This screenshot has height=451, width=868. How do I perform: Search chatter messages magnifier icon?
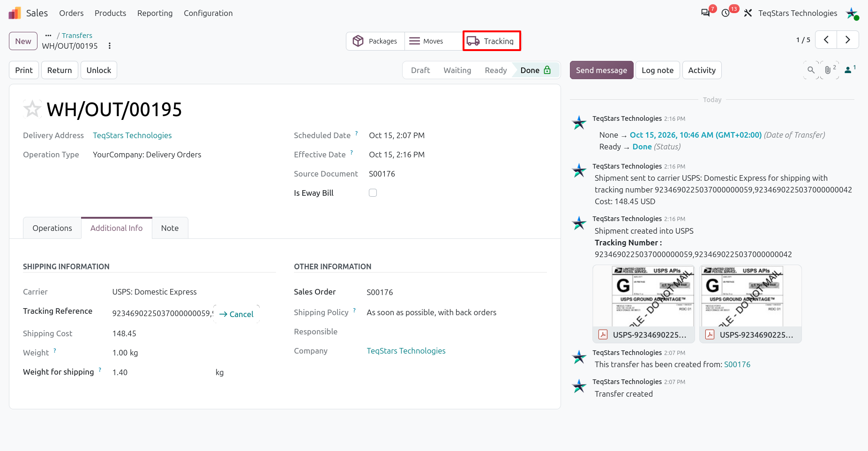[811, 70]
